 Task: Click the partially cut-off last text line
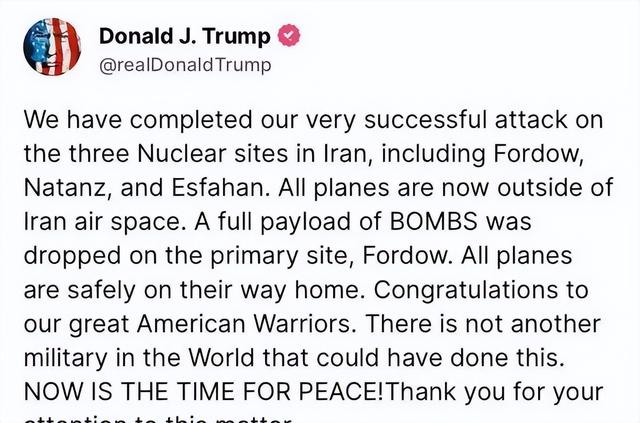pyautogui.click(x=158, y=419)
